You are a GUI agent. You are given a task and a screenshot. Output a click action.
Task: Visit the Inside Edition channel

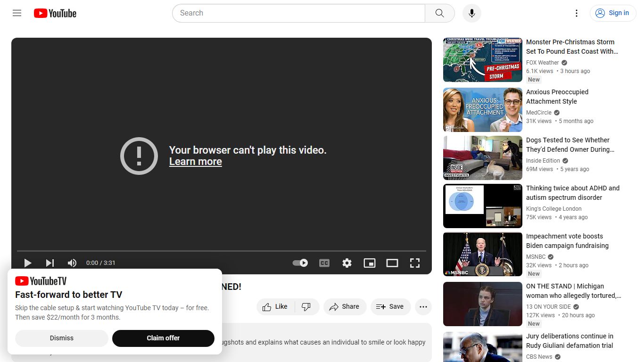tap(543, 161)
